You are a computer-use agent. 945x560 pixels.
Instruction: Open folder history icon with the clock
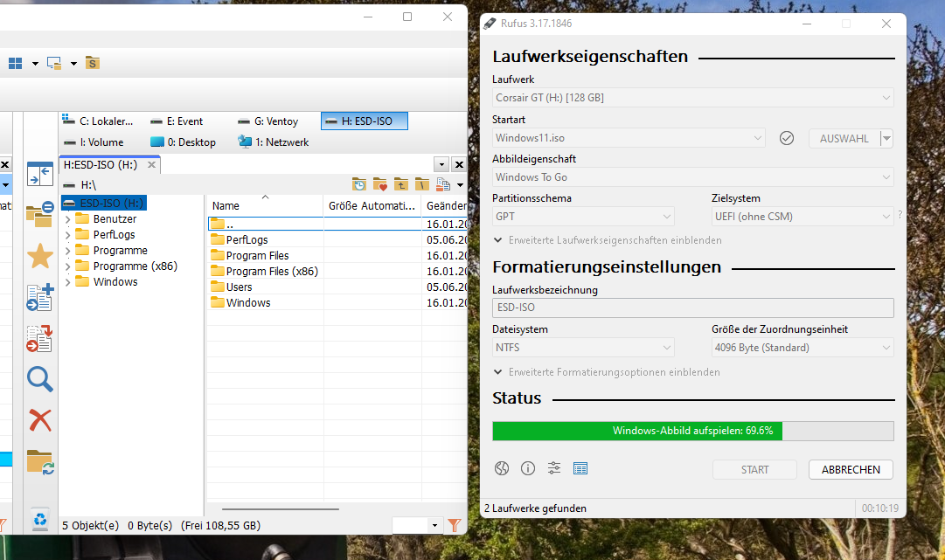tap(359, 184)
